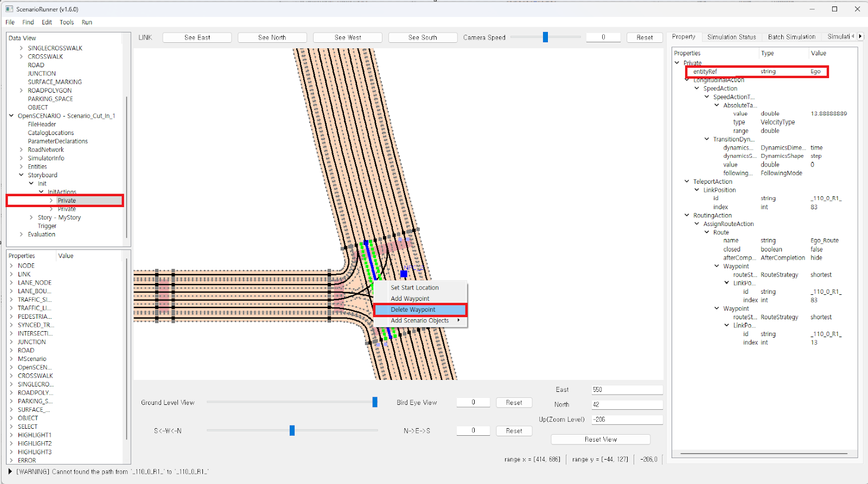This screenshot has width=868, height=484.
Task: Switch to the Simulation Status tab
Action: 731,37
